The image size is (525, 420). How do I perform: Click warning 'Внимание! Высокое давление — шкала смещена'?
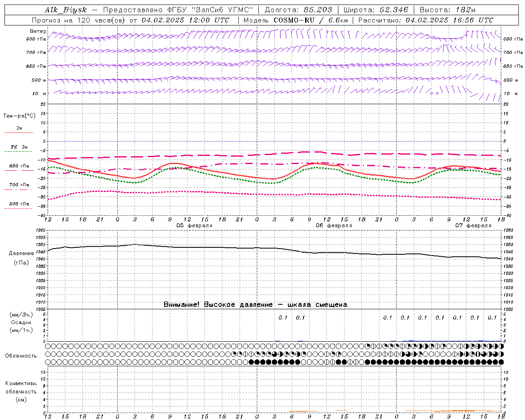click(x=255, y=304)
